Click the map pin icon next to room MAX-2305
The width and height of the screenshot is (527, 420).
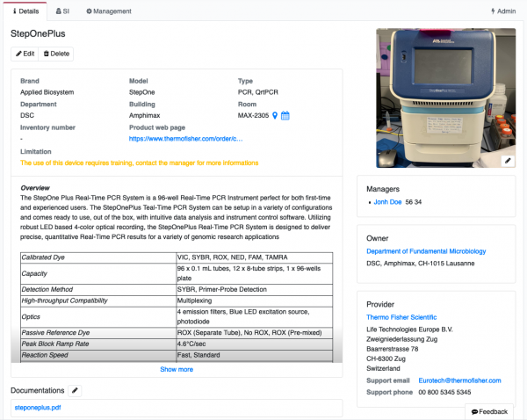pyautogui.click(x=275, y=115)
